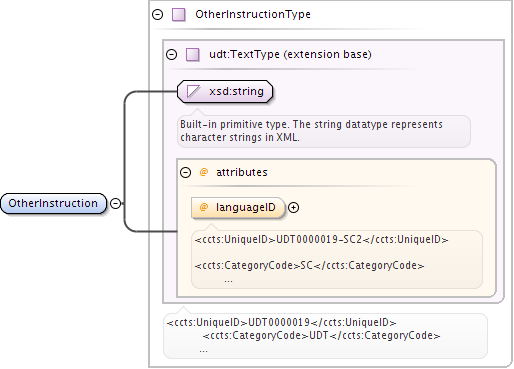The width and height of the screenshot is (514, 369).
Task: Expand the languageID attribute details
Action: [x=293, y=208]
